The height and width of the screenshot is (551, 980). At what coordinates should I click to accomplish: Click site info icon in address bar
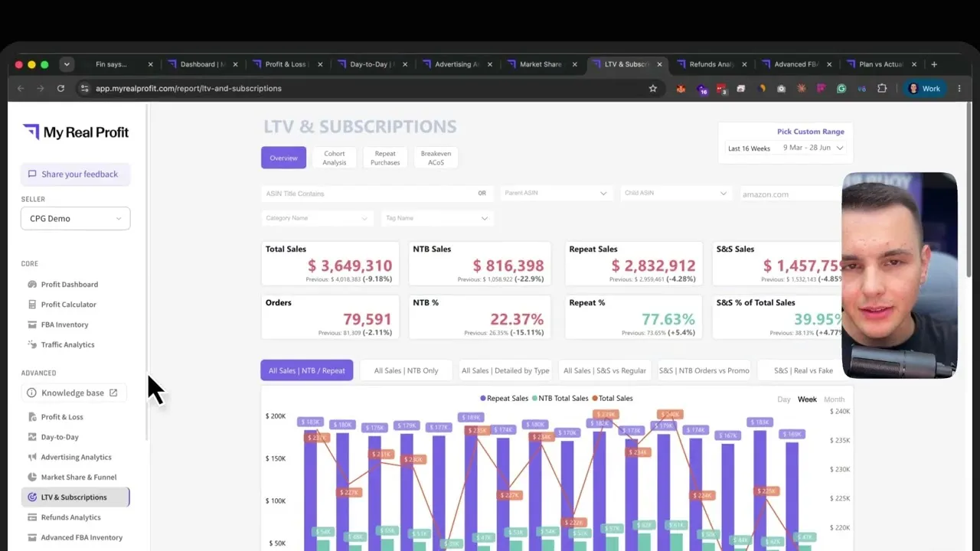click(x=85, y=88)
